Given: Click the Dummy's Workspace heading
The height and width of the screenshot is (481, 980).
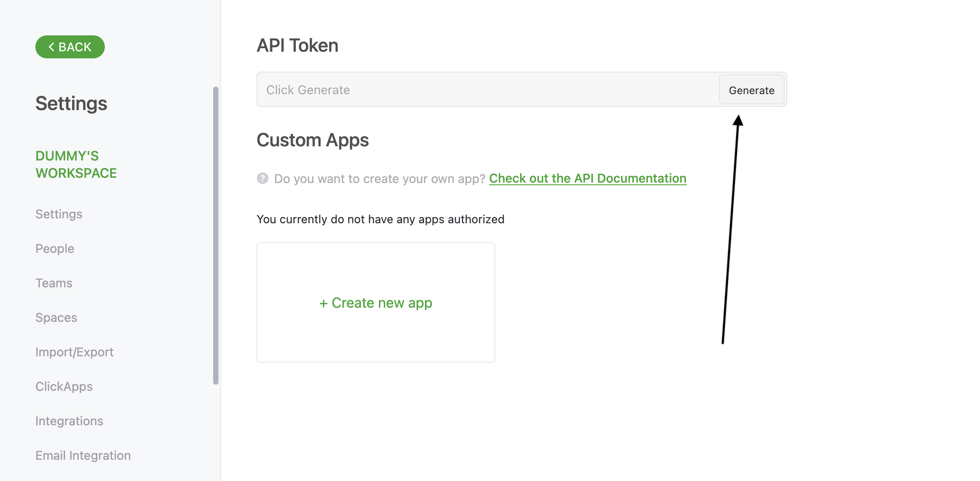Looking at the screenshot, I should [76, 164].
